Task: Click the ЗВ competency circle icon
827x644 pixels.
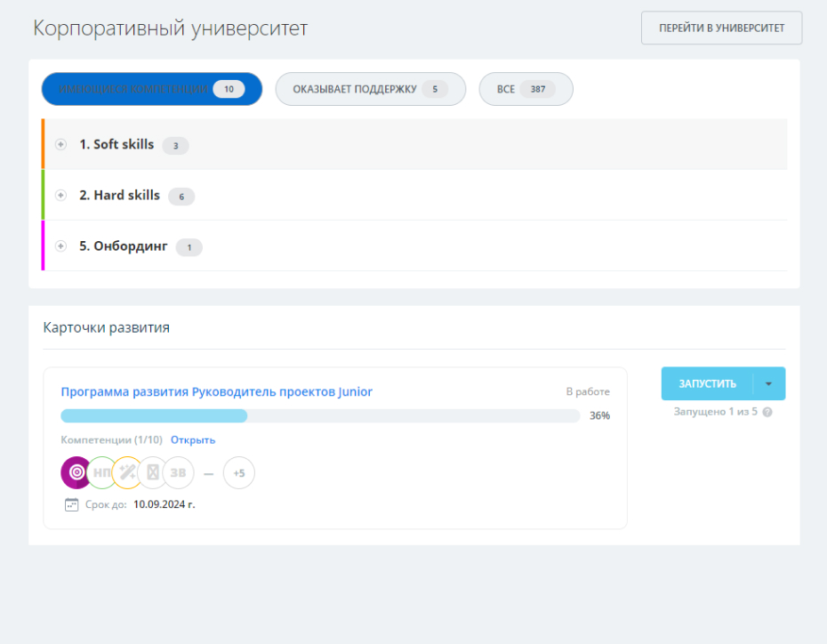Action: coord(178,472)
